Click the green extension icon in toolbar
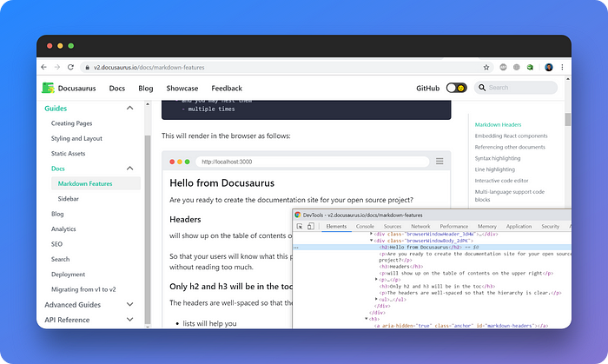The width and height of the screenshot is (608, 364). coord(530,67)
